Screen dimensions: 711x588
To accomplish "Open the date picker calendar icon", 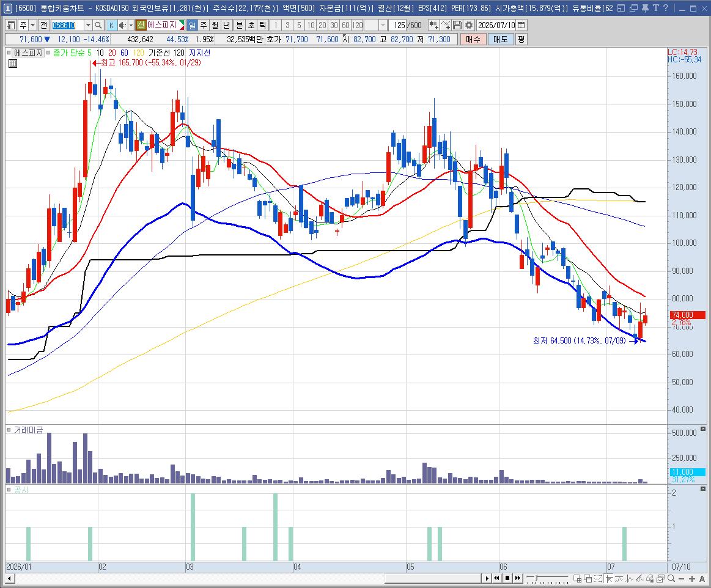I will click(x=521, y=26).
